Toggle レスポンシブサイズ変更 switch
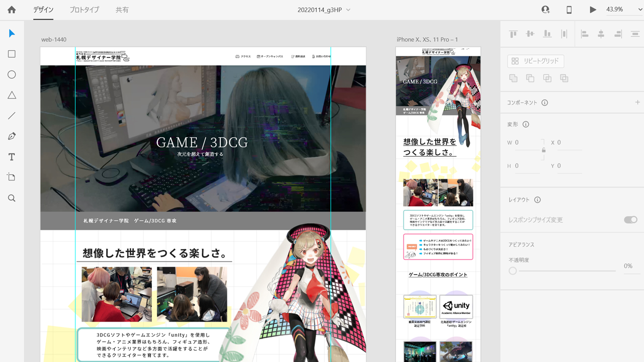 tap(630, 220)
